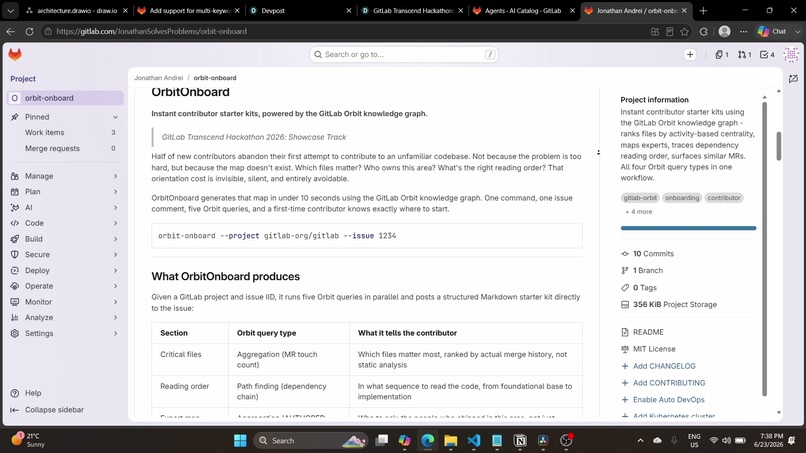Expand the Build menu
The image size is (806, 453).
65,239
